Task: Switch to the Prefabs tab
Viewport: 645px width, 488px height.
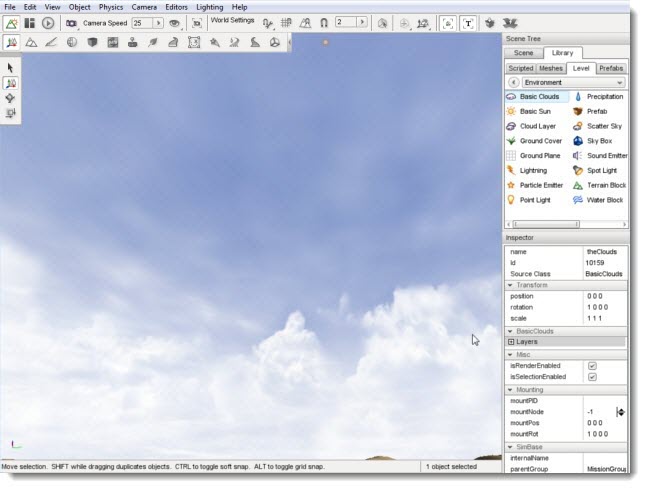Action: 611,68
